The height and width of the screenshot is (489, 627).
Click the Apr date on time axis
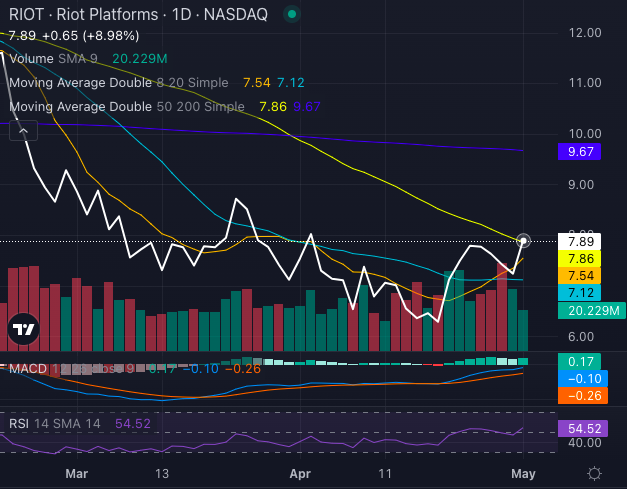[300, 474]
